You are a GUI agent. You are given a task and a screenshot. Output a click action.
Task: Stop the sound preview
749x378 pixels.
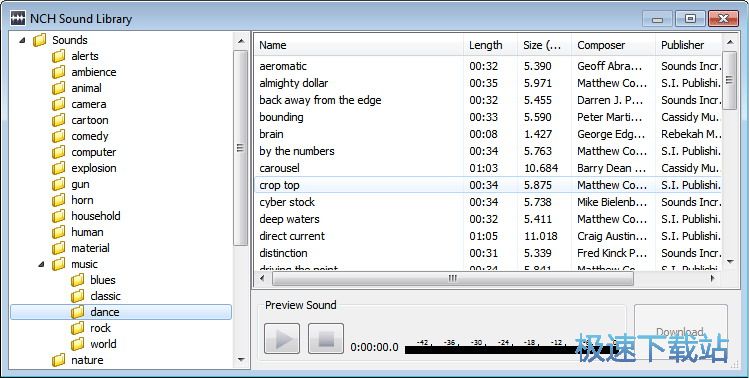[326, 338]
